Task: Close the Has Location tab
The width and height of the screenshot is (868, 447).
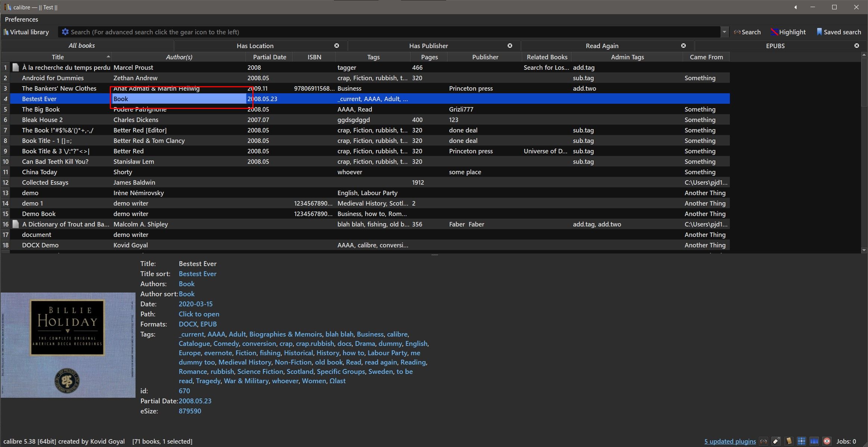Action: pyautogui.click(x=336, y=46)
